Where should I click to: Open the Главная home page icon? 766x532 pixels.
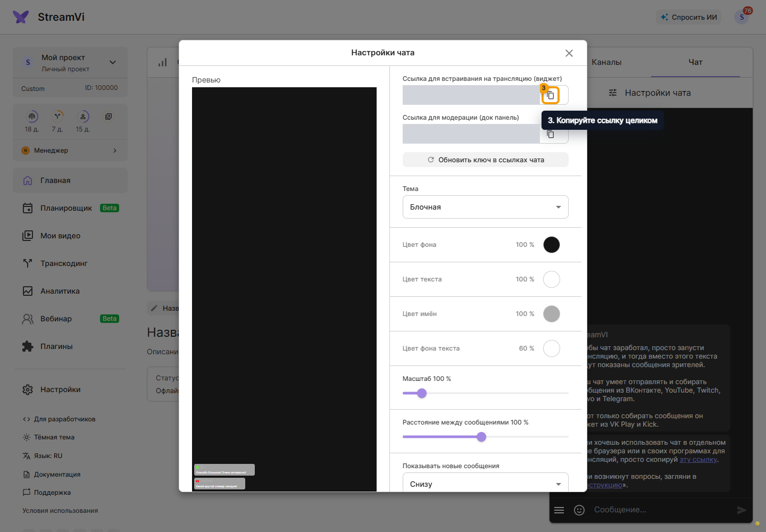[x=28, y=180]
